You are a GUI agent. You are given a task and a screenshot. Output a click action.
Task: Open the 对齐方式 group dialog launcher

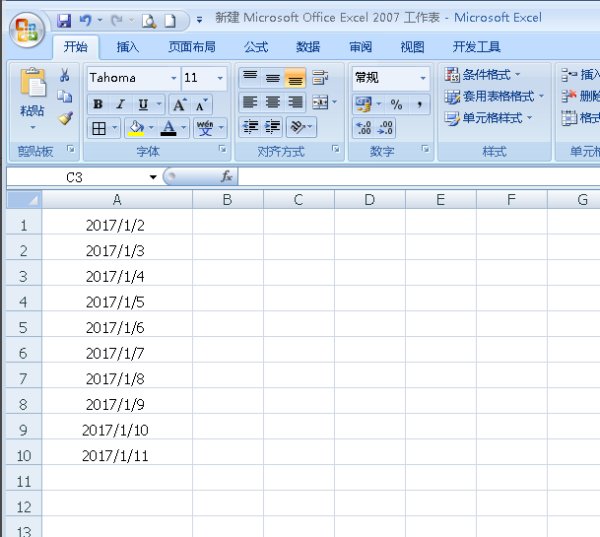point(336,149)
